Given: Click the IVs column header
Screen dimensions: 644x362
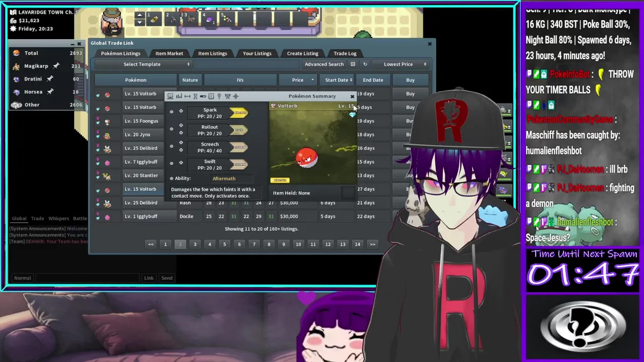Looking at the screenshot, I should click(240, 80).
